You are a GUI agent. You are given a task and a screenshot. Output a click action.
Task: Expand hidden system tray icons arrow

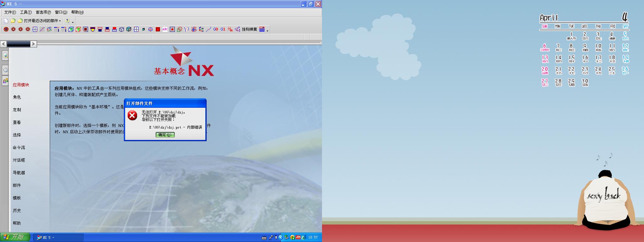click(281, 238)
